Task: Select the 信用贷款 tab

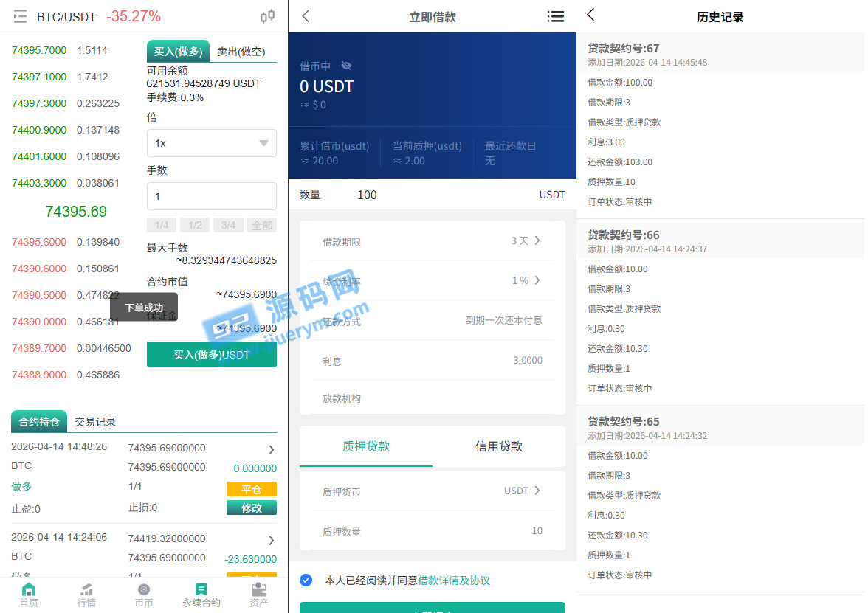Action: click(499, 446)
